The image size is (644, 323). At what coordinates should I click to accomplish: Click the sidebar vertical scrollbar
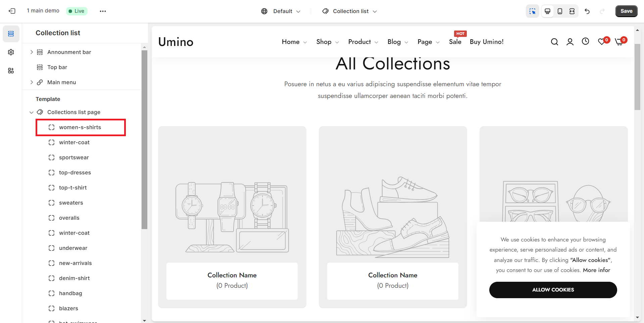coord(144,139)
